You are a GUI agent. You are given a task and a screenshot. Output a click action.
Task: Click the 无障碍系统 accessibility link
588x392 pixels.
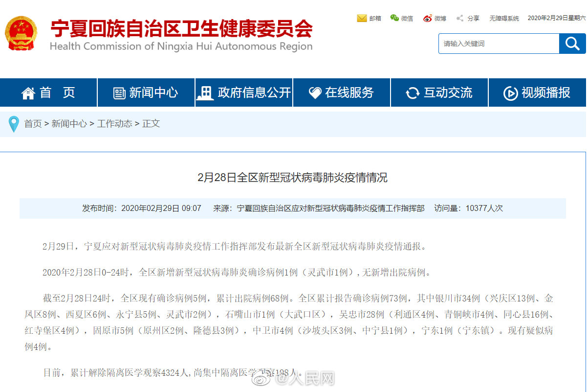coord(504,18)
